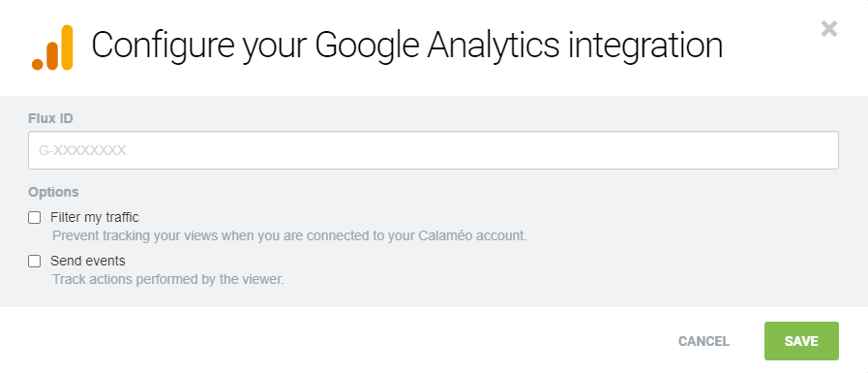
Task: Close the dialog with the X icon
Action: [828, 28]
